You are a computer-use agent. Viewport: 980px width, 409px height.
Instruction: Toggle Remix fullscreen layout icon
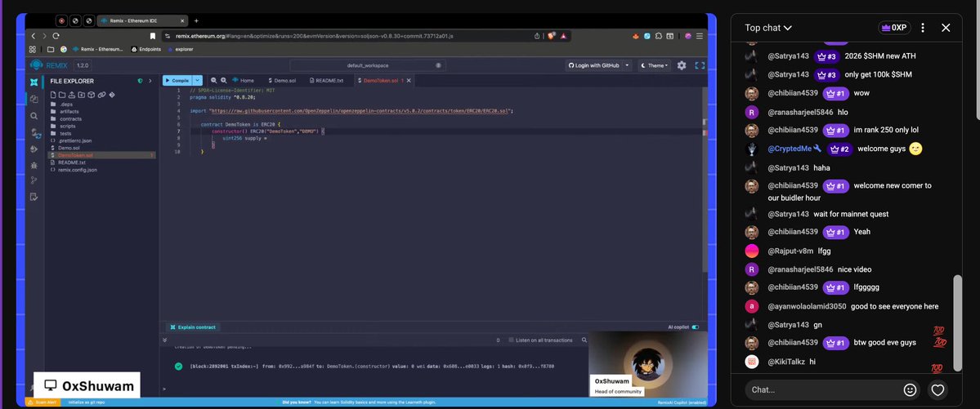pyautogui.click(x=700, y=65)
